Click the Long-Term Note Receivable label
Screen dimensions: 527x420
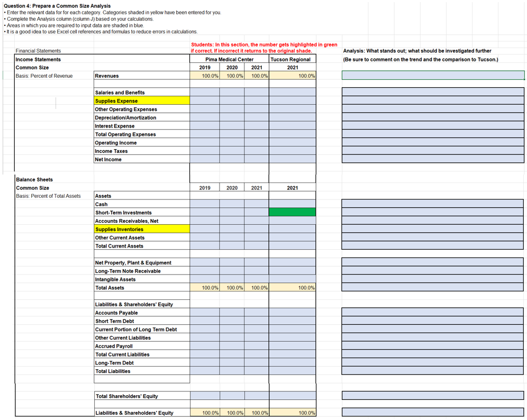128,271
